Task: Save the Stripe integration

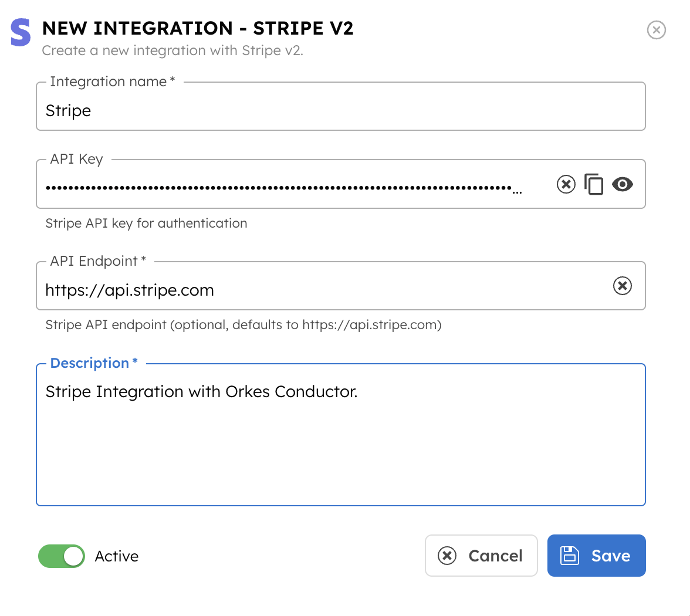Action: pos(596,556)
